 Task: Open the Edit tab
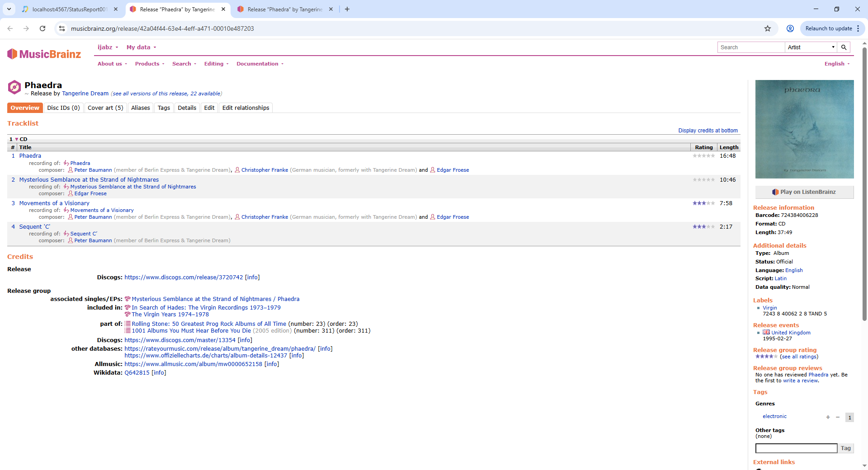click(209, 108)
